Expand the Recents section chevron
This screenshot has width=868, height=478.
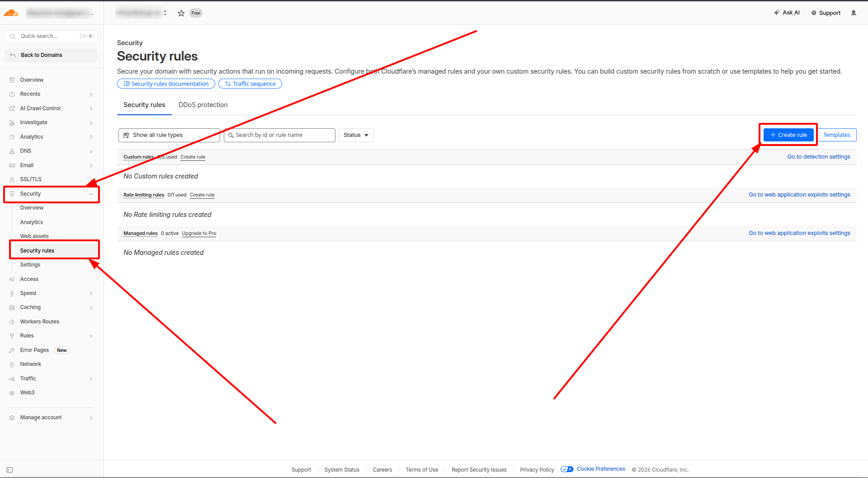[91, 94]
